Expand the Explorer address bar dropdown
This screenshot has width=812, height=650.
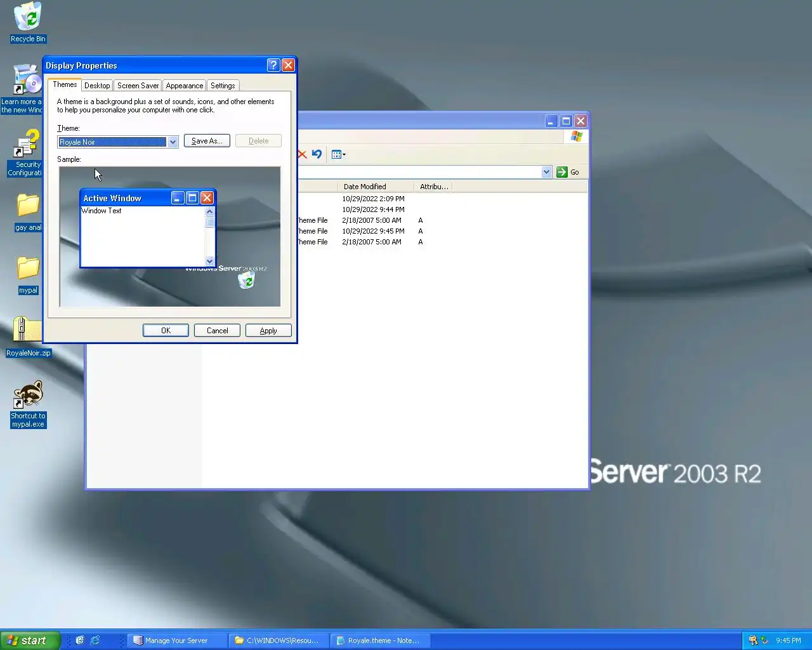point(546,172)
